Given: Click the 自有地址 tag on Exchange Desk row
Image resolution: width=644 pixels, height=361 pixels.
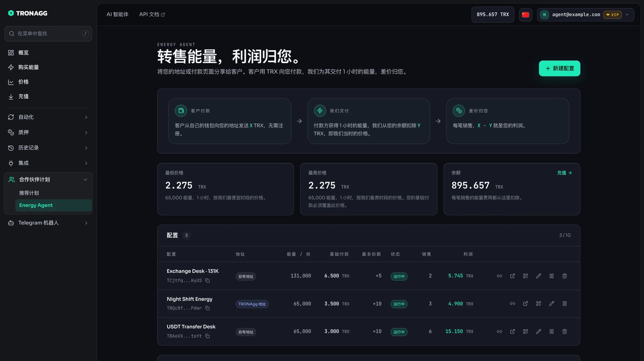Looking at the screenshot, I should (x=246, y=277).
